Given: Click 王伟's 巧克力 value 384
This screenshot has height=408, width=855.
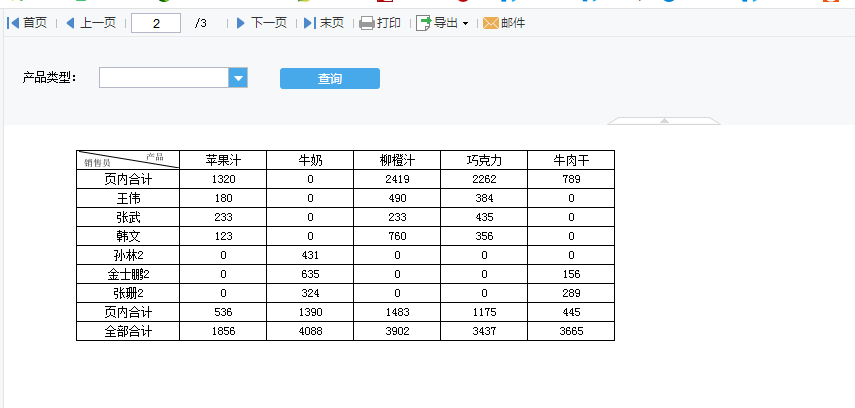Looking at the screenshot, I should click(x=484, y=198).
